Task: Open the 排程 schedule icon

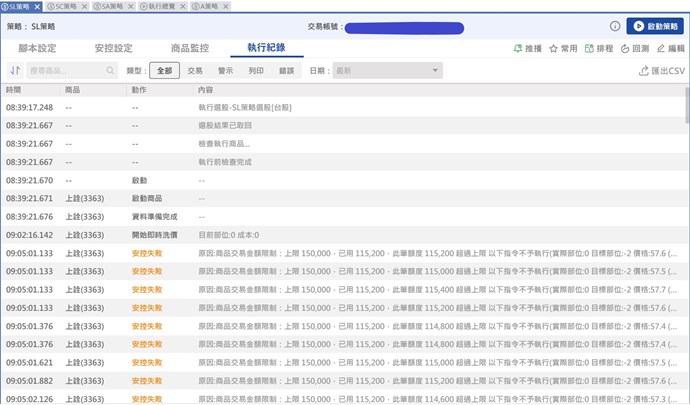Action: [589, 48]
